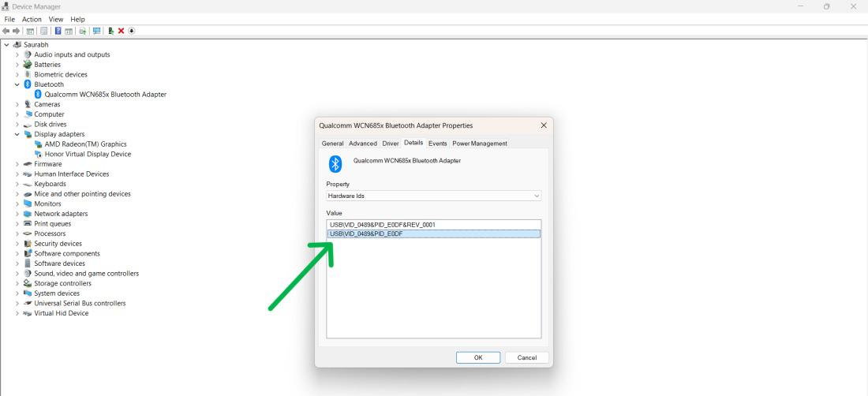Screen dimensions: 868x396
Task: Switch to the Power Management tab
Action: [480, 144]
